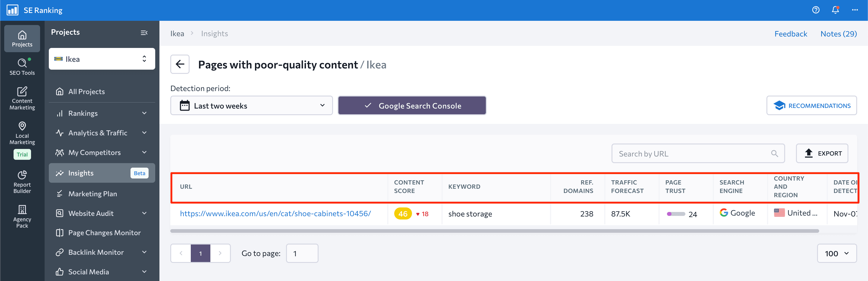Viewport: 868px width, 281px height.
Task: Select Insights Beta menu item
Action: [x=102, y=173]
